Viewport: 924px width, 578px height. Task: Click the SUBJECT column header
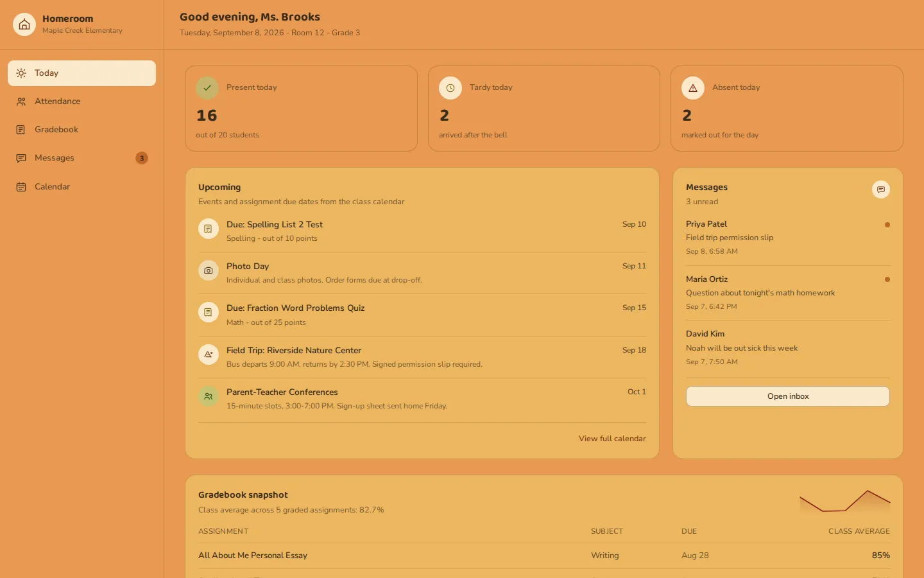point(607,531)
